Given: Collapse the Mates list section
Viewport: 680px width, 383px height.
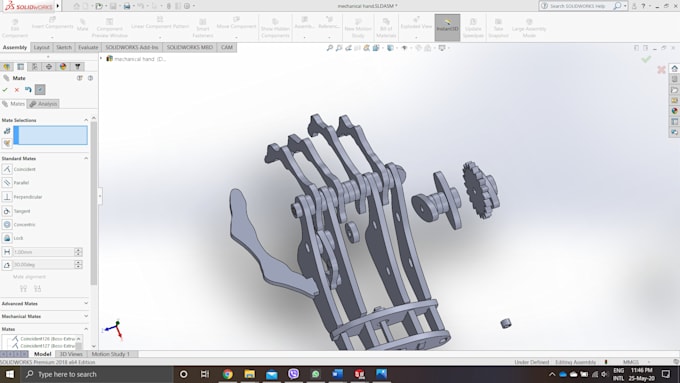Looking at the screenshot, I should (86, 329).
